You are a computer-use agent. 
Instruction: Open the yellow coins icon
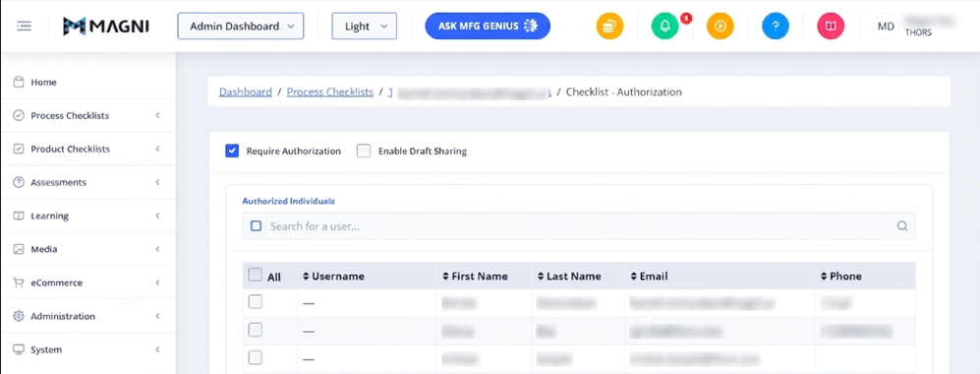609,27
